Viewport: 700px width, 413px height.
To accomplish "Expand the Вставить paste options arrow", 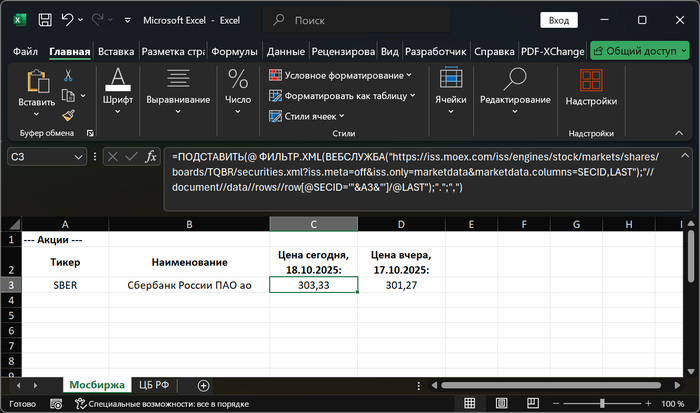I will 37,114.
